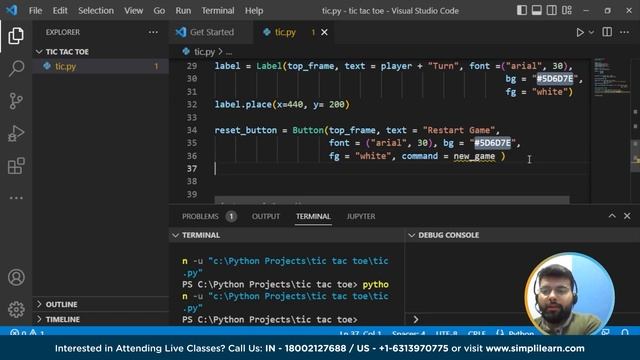Click the new_game warning on line 36
Viewport: 640px width, 360px height.
click(474, 156)
